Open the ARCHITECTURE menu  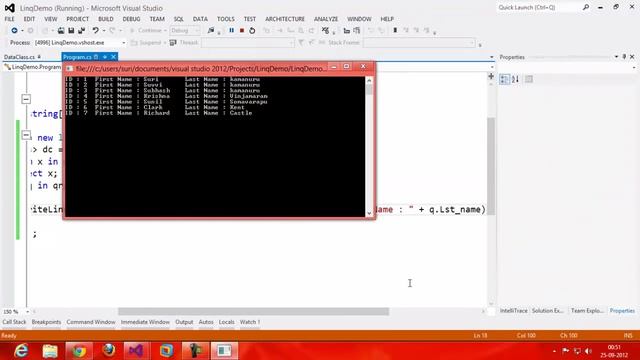point(285,19)
